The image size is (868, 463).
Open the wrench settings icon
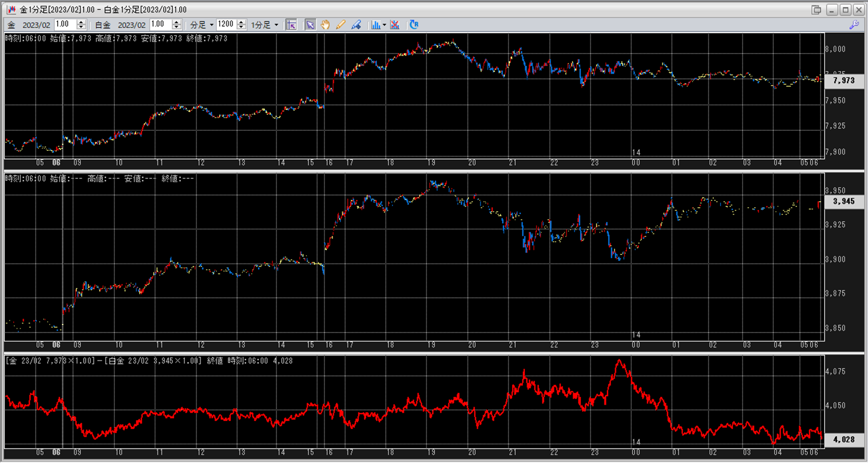click(854, 25)
